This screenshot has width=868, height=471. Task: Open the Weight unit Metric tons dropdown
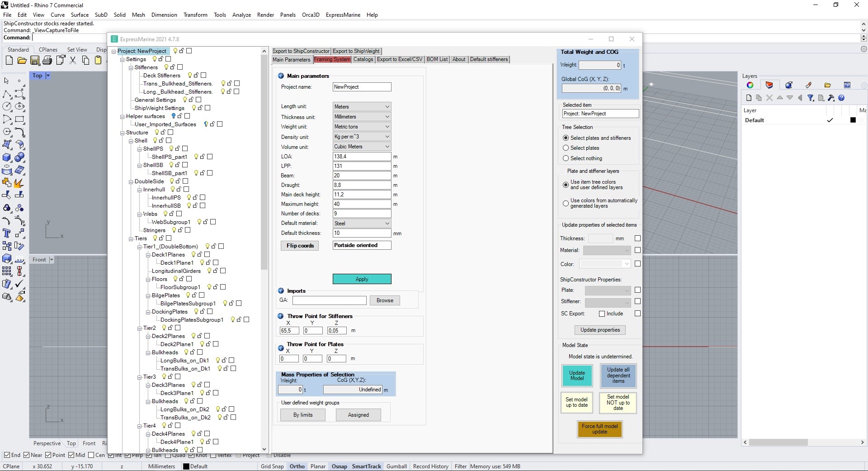click(x=362, y=127)
